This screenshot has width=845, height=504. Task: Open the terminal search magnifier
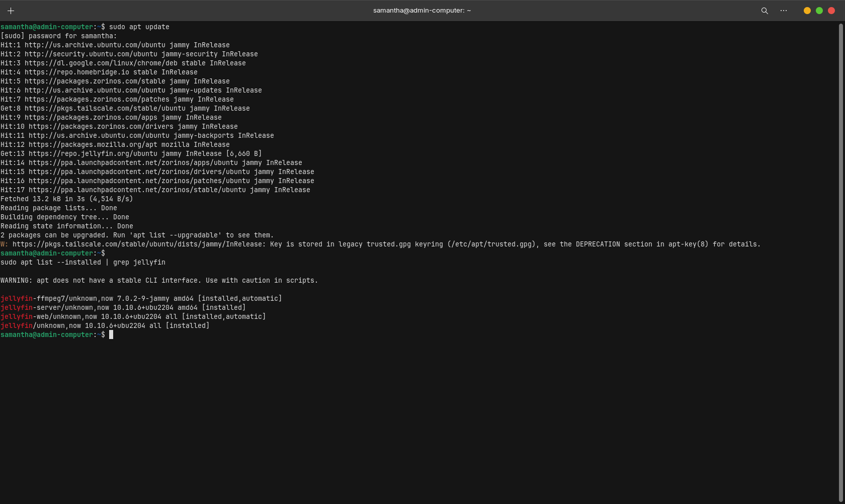[x=765, y=11]
